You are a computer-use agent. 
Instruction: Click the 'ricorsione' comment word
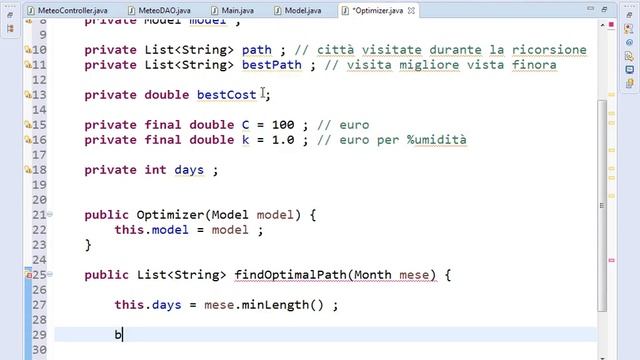[x=549, y=50]
